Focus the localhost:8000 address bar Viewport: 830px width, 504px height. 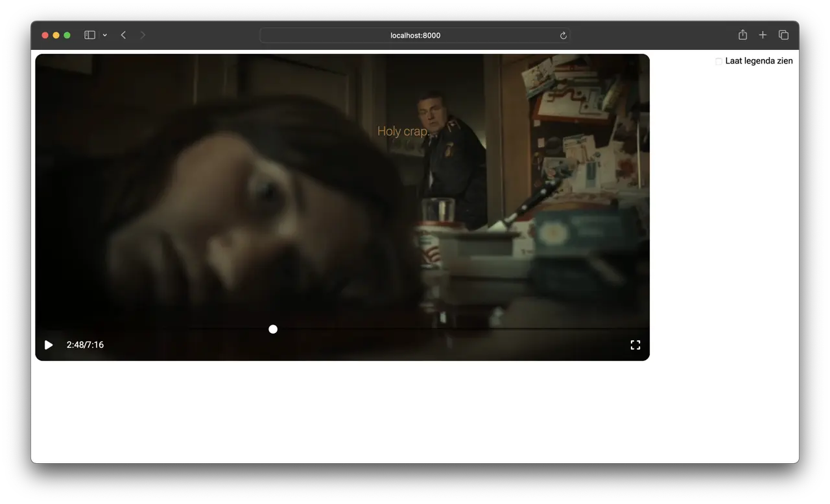[415, 35]
